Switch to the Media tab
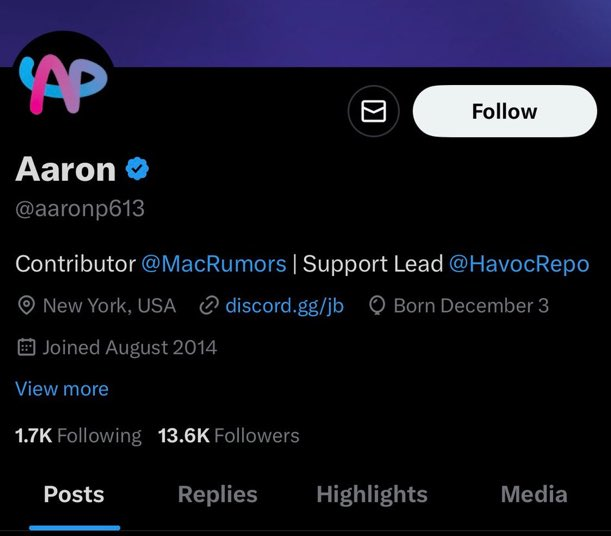The image size is (611, 536). [x=534, y=495]
